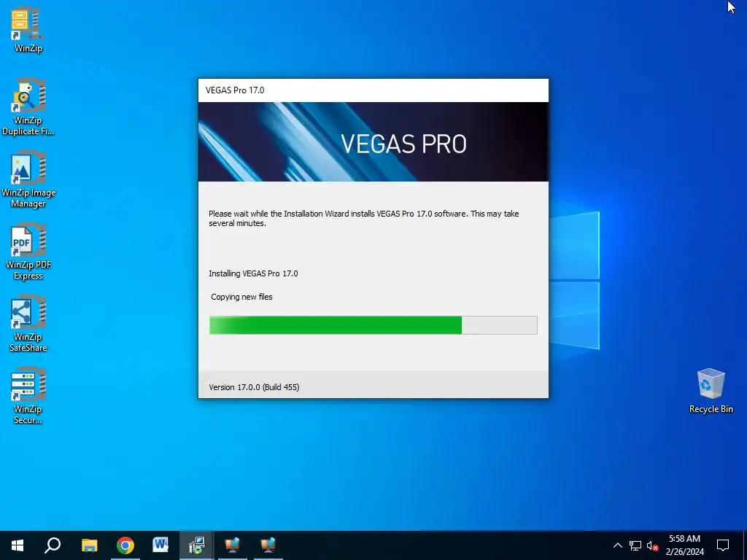Click the installation progress bar
This screenshot has width=747, height=560.
coord(373,325)
